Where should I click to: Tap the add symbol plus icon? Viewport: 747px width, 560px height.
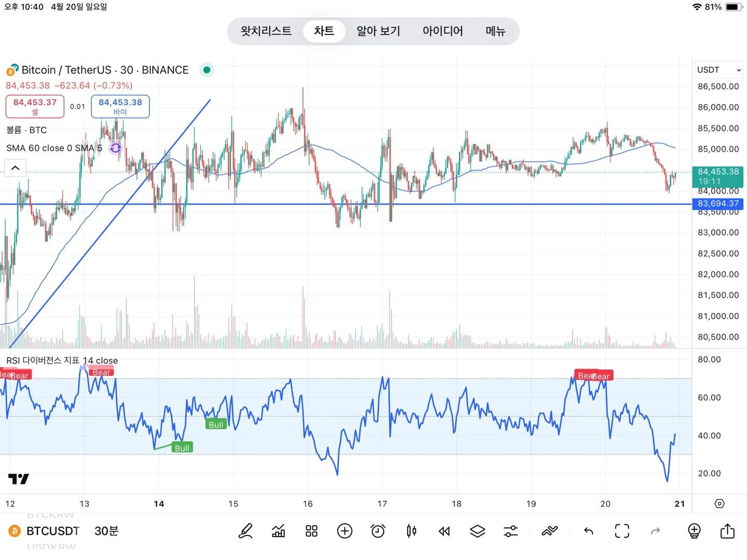click(x=344, y=531)
